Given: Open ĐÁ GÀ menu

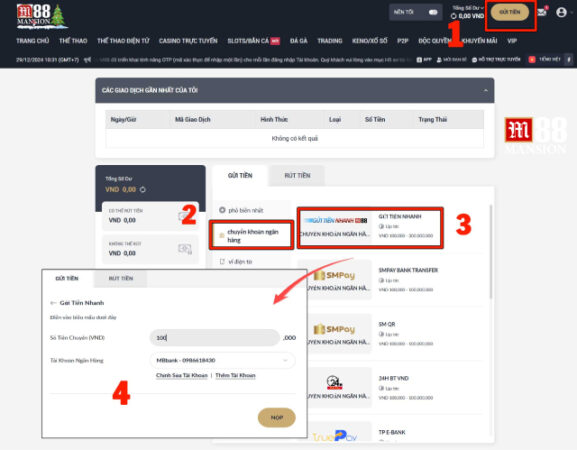Looking at the screenshot, I should (298, 41).
